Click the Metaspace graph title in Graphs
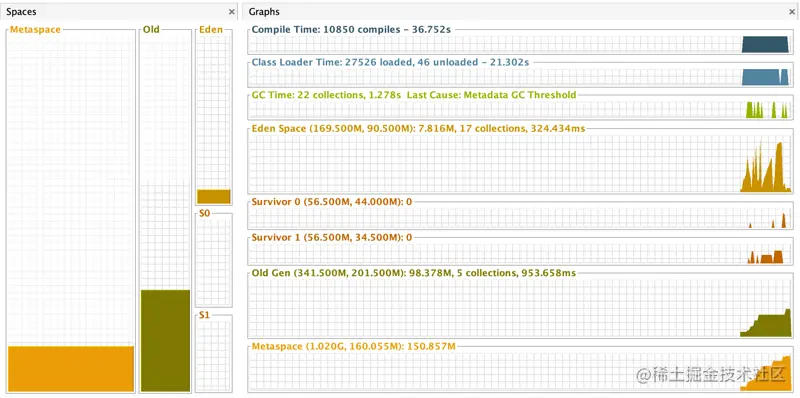 coord(354,347)
